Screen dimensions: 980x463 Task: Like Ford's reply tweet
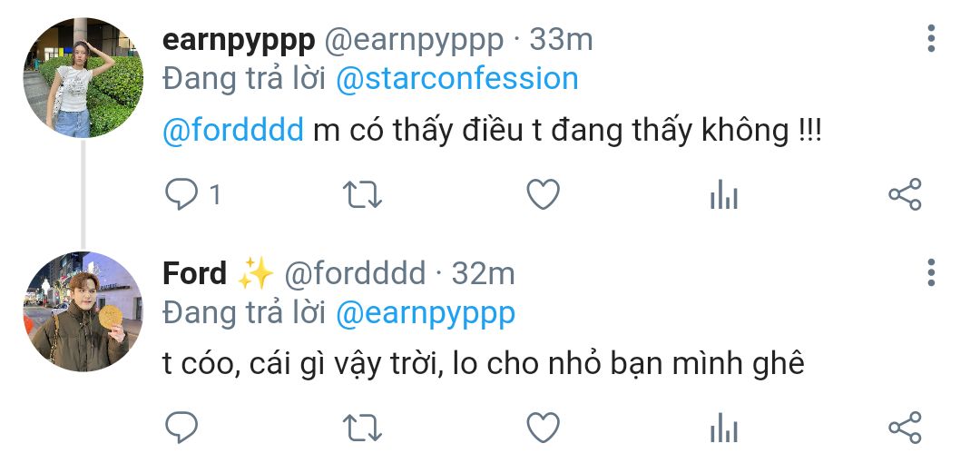coord(544,428)
